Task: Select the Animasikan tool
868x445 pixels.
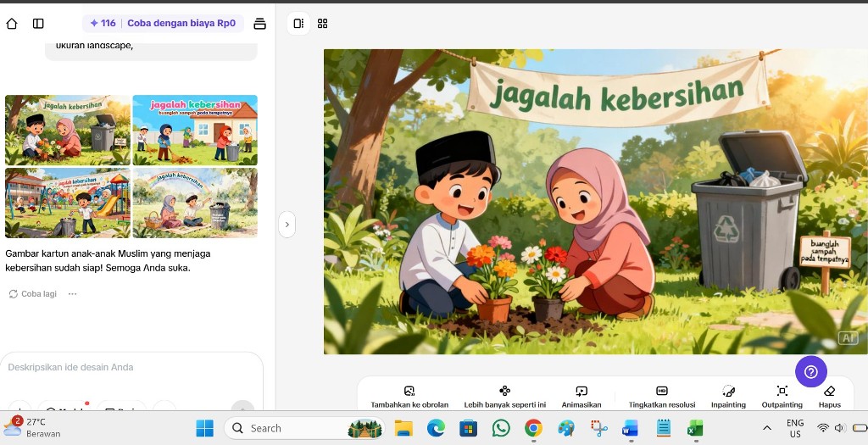Action: pos(581,396)
